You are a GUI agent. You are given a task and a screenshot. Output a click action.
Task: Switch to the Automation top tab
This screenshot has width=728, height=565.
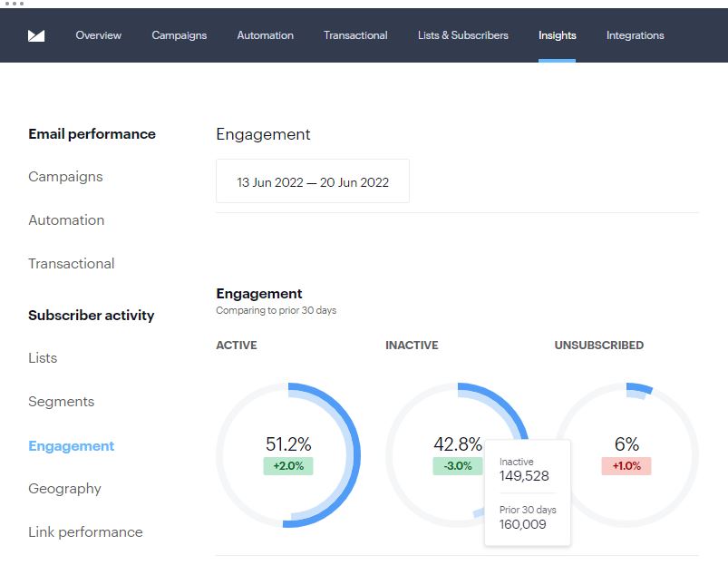pyautogui.click(x=265, y=35)
